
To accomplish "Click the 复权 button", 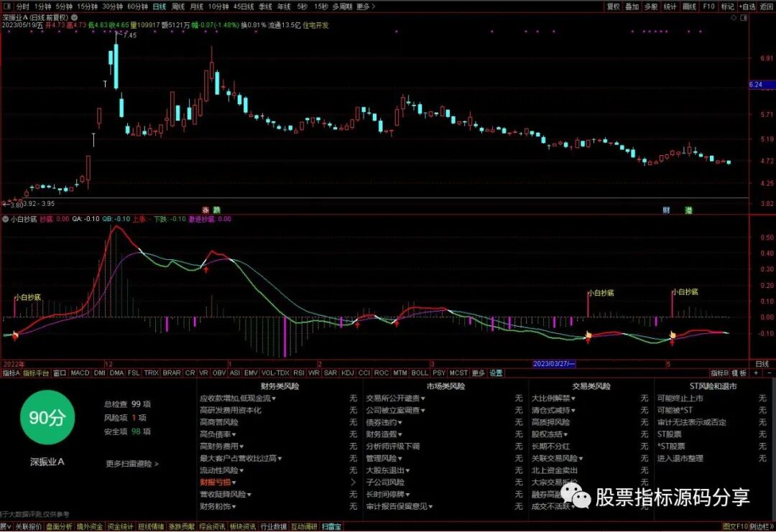I will point(613,6).
